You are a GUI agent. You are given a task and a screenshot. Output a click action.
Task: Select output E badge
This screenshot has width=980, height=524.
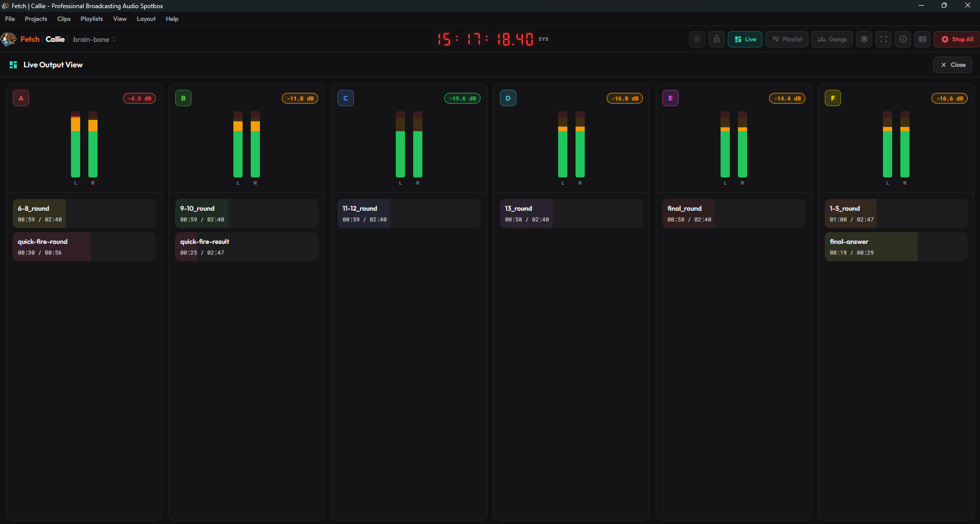tap(671, 98)
